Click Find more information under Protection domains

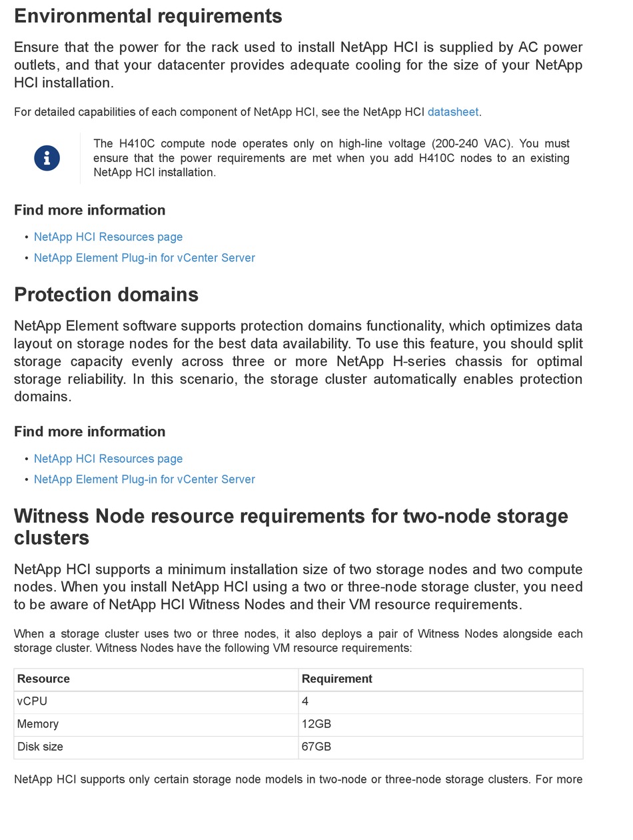click(89, 431)
